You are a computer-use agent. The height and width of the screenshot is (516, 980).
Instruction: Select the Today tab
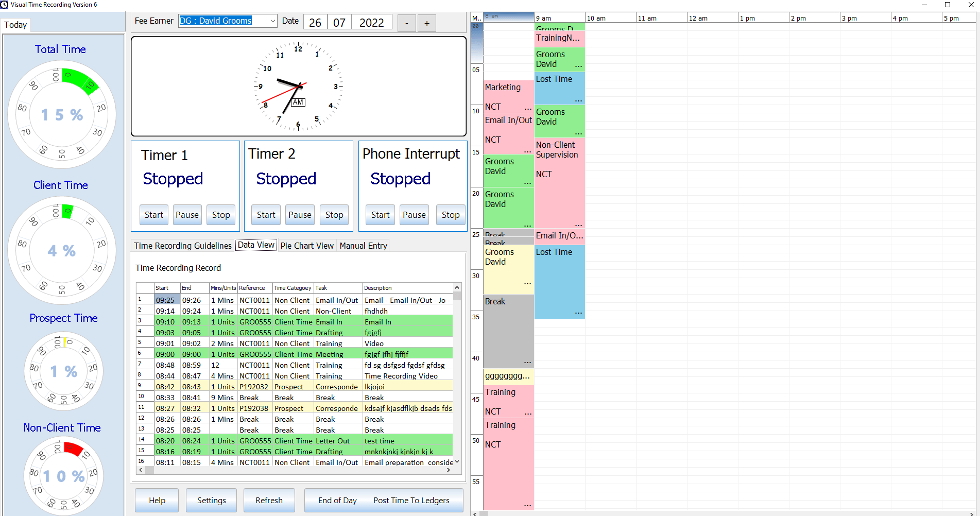[x=15, y=25]
